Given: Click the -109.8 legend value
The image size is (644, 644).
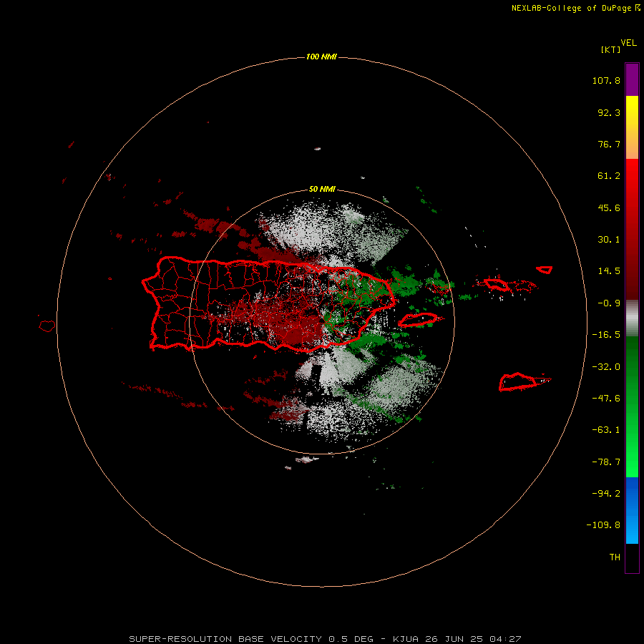Looking at the screenshot, I should tap(603, 525).
